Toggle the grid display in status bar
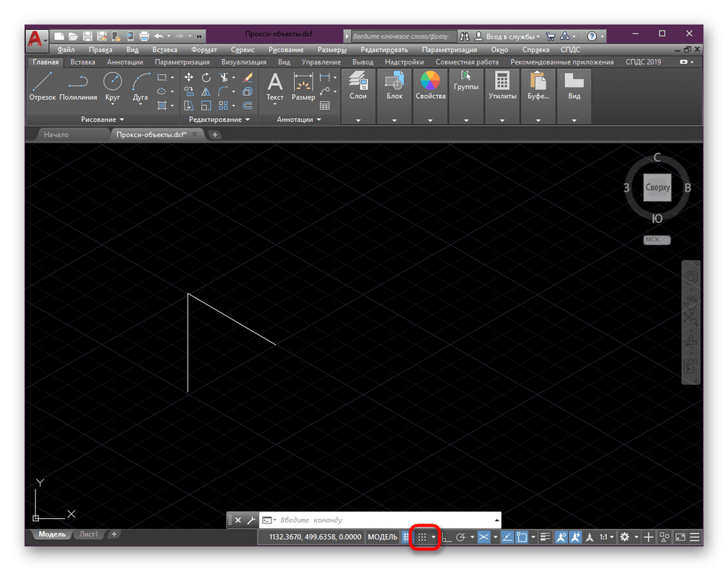 point(406,537)
